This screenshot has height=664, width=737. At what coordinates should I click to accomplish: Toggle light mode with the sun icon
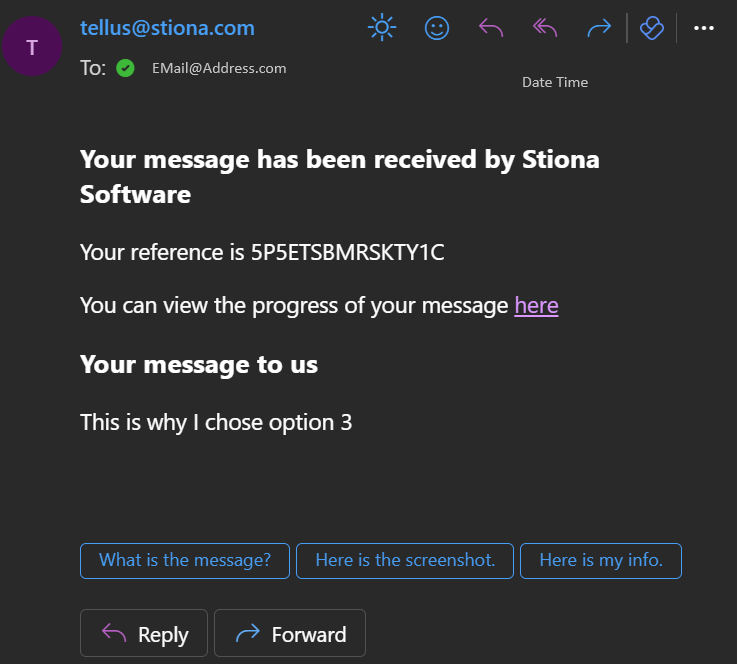(382, 28)
